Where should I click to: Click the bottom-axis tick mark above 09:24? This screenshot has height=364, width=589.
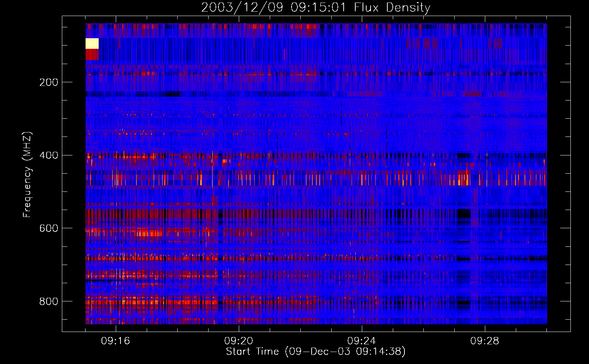(x=362, y=329)
